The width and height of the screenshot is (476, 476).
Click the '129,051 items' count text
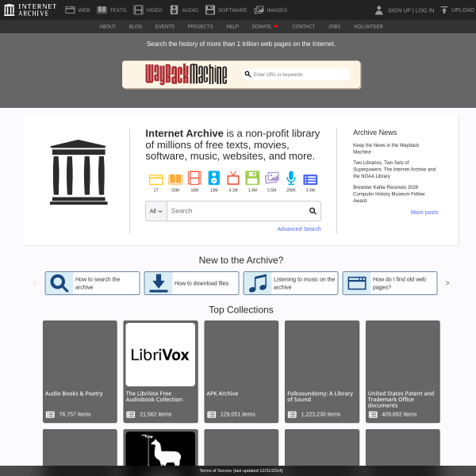(238, 414)
